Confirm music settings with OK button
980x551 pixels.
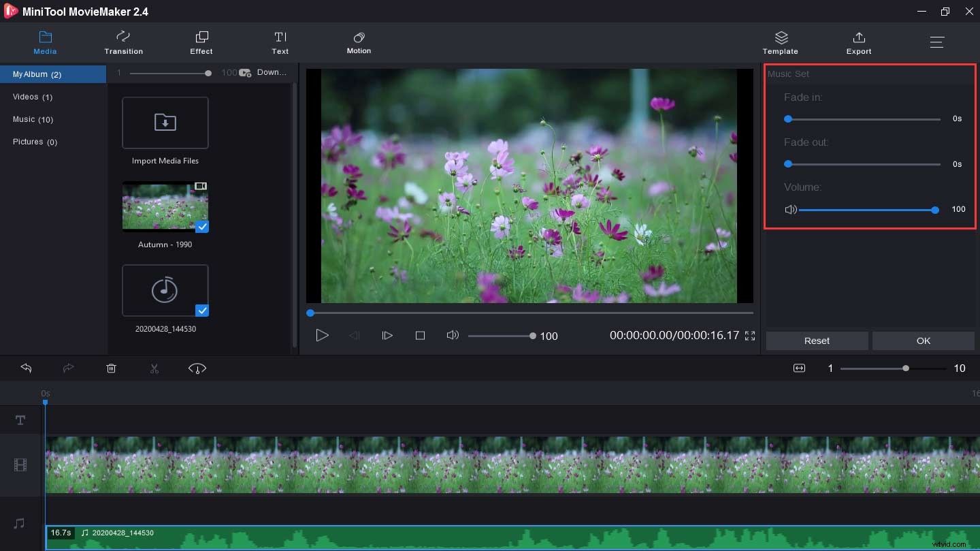click(x=923, y=341)
